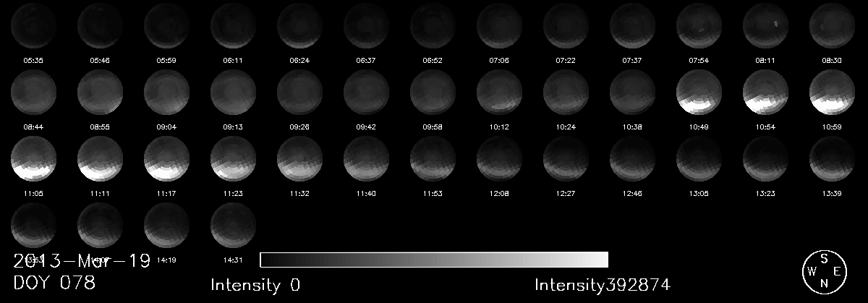Click the 08:30 disk thumbnail

(x=832, y=25)
